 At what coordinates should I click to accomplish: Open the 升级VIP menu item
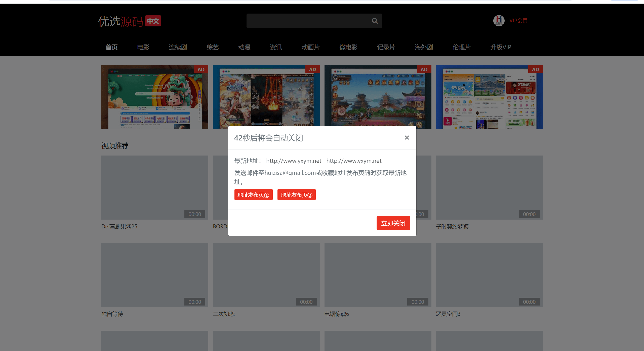point(500,47)
